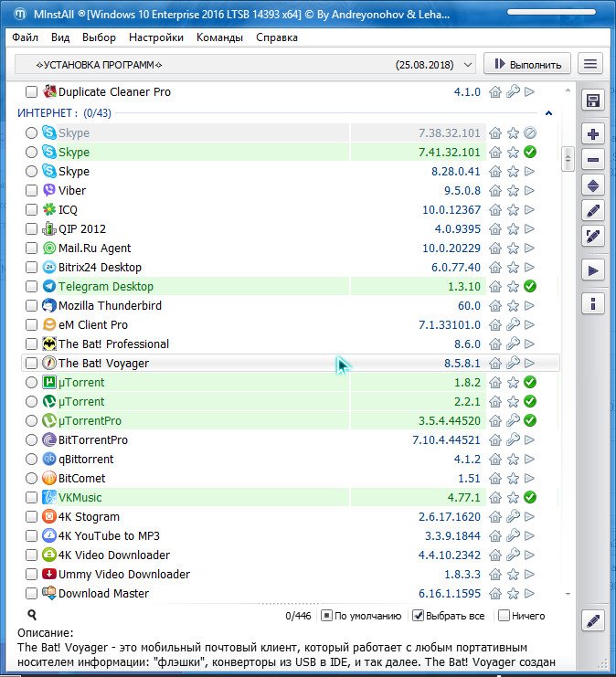616x677 pixels.
Task: Click play arrow on Download Master row
Action: pos(529,593)
